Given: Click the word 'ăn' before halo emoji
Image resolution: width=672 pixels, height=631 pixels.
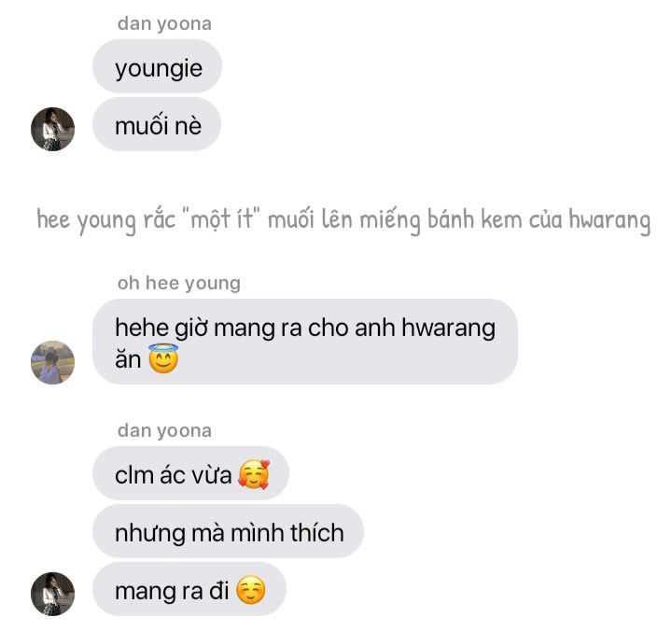Looking at the screenshot, I should pyautogui.click(x=128, y=359).
